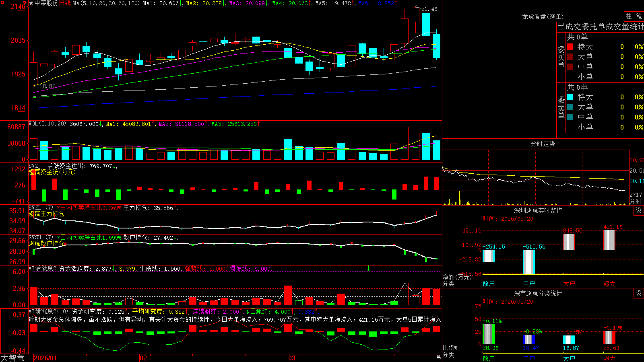Click the teal 中单 swatch under 委卖单
The width and height of the screenshot is (644, 362).
pos(570,117)
